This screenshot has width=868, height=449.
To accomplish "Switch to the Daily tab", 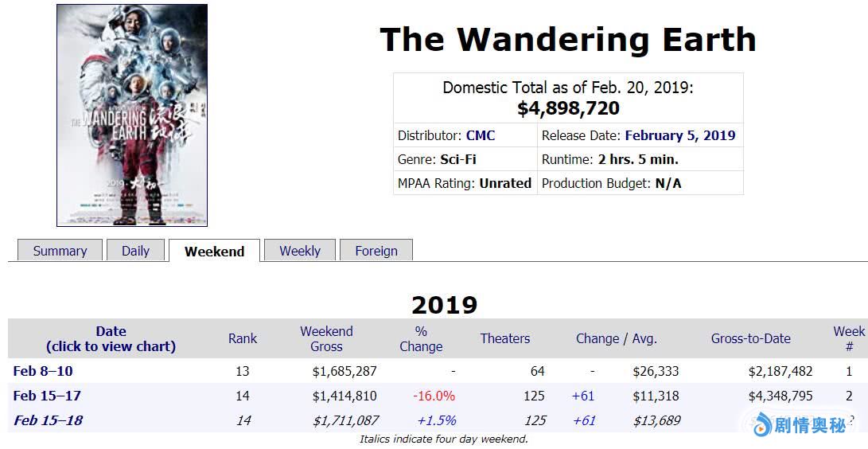I will coord(135,251).
